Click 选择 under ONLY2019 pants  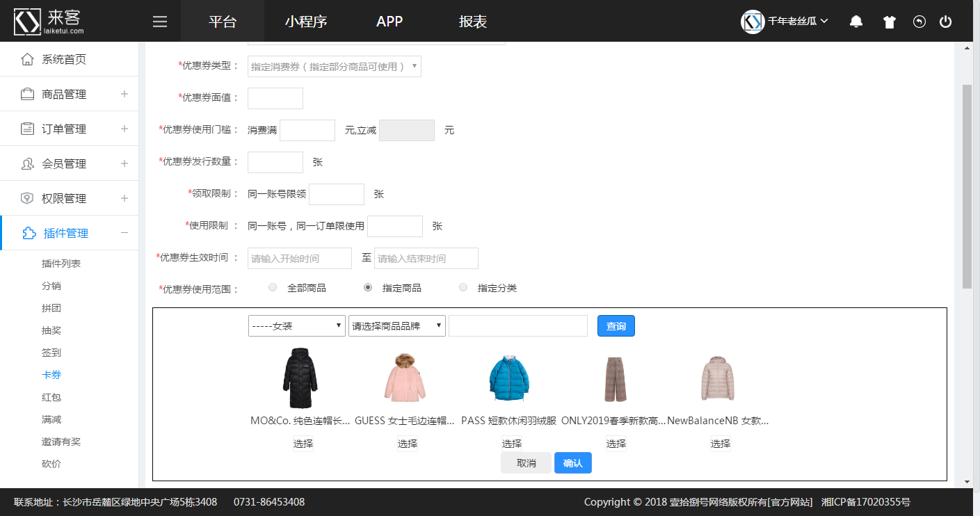616,444
